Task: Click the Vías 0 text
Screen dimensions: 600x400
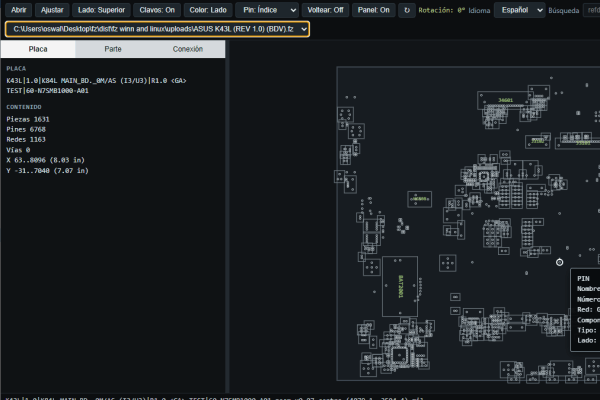Action: tap(18, 150)
